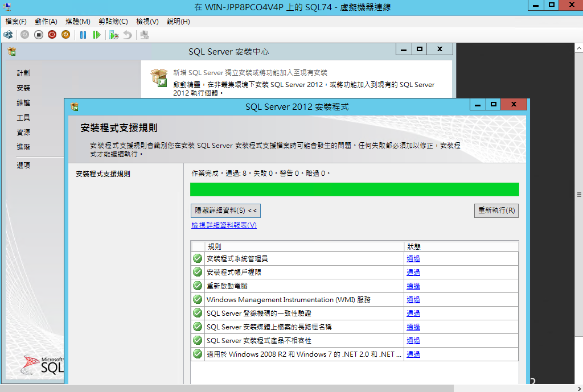Click the 新增 SQL Server 獨立安裝 link
The width and height of the screenshot is (583, 392).
tap(251, 73)
